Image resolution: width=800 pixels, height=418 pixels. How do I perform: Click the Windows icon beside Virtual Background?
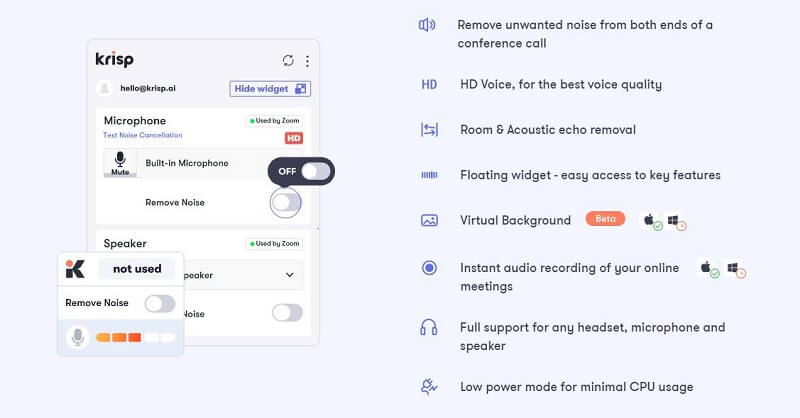coord(673,220)
